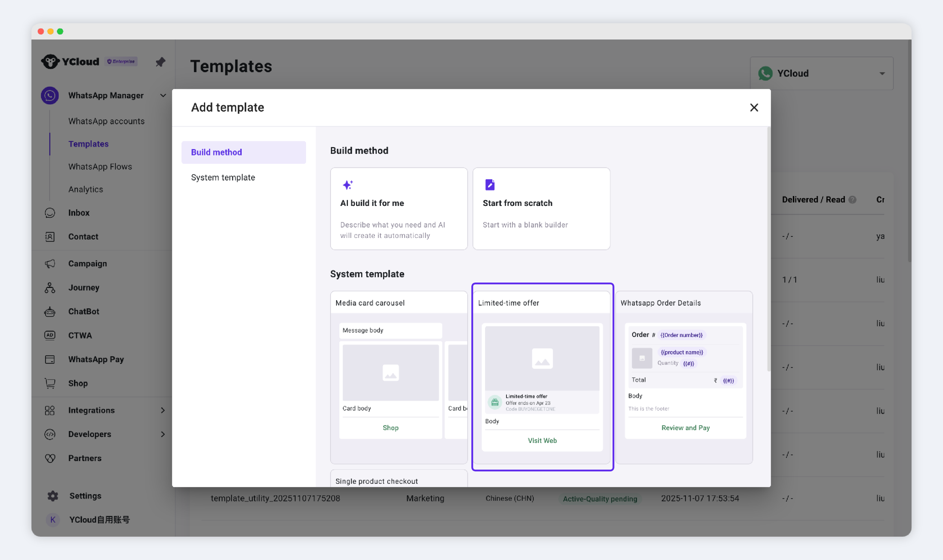Click the Inbox chat bubble icon
This screenshot has height=560, width=943.
click(50, 213)
